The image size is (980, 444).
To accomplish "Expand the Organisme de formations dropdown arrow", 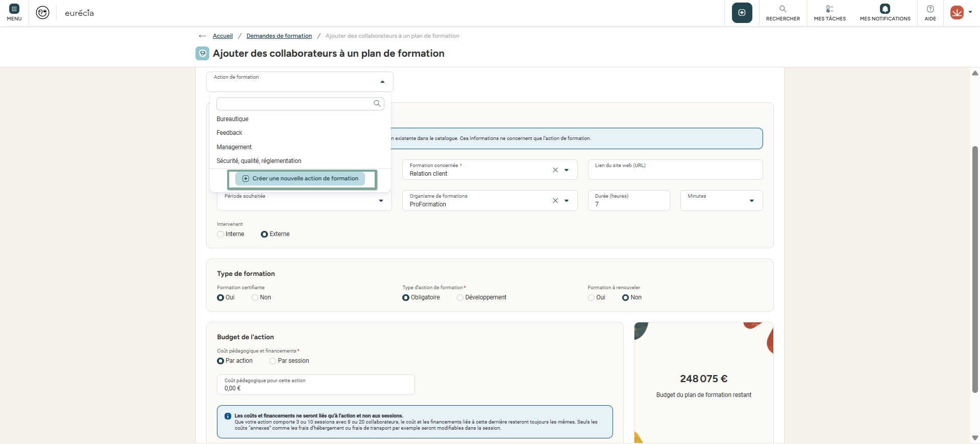I will (567, 201).
